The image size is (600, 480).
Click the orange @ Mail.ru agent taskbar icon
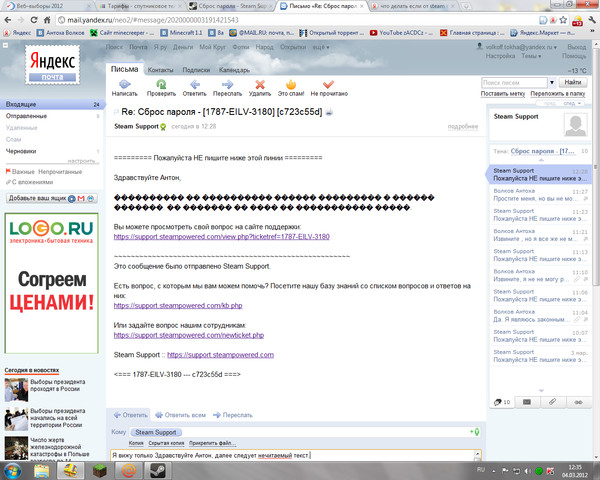[129, 471]
